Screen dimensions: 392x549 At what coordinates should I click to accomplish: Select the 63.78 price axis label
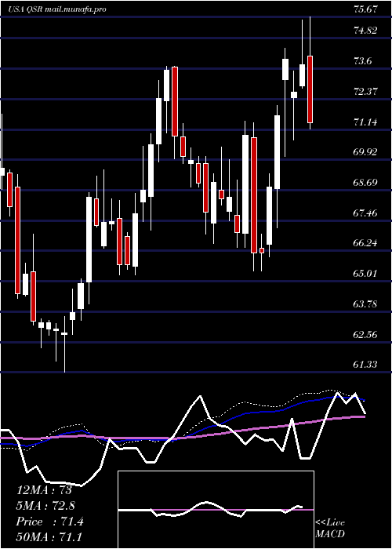(365, 304)
